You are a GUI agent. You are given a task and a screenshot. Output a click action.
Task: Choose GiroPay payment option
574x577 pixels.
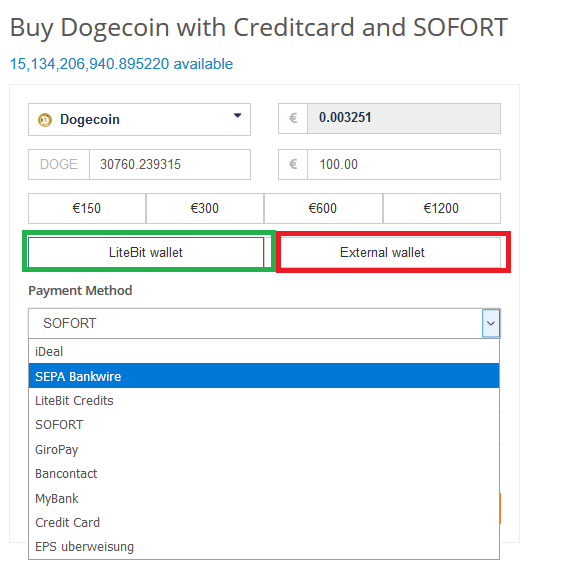pos(264,449)
